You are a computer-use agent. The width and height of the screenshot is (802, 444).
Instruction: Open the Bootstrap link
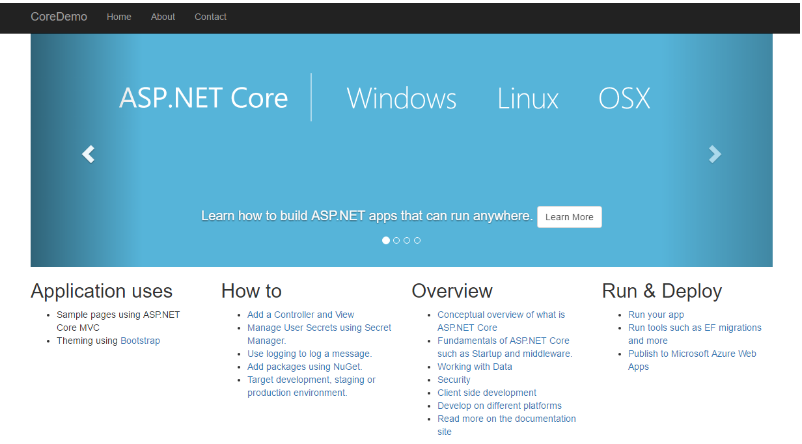[140, 341]
